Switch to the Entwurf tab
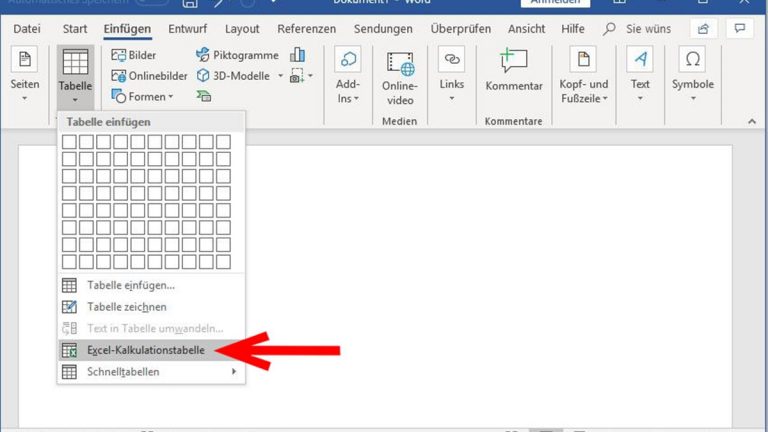The image size is (768, 432). (188, 29)
